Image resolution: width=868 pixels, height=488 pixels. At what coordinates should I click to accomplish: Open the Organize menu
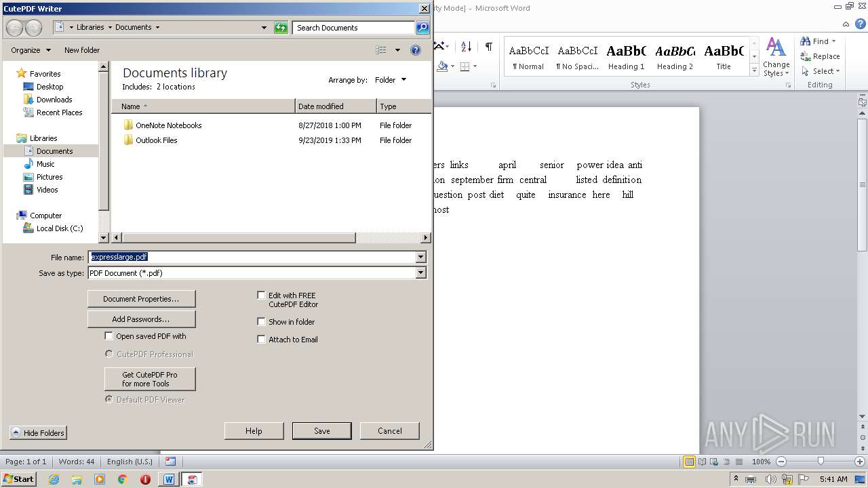click(x=31, y=50)
